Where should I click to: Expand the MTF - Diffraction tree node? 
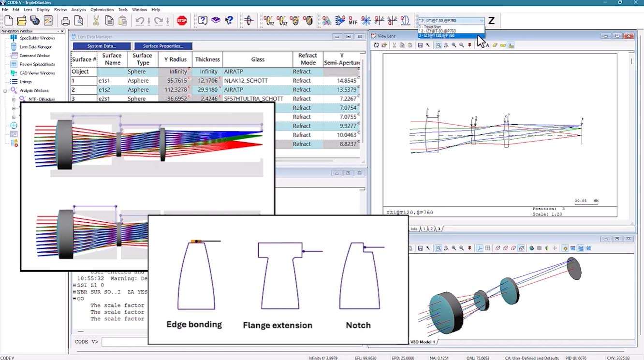(14, 100)
